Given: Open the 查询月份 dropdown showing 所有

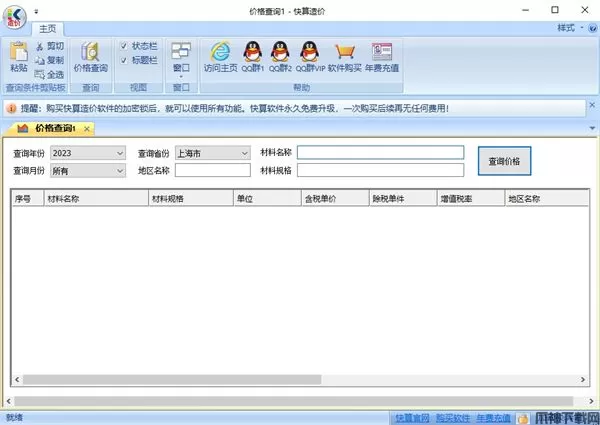Looking at the screenshot, I should click(88, 171).
